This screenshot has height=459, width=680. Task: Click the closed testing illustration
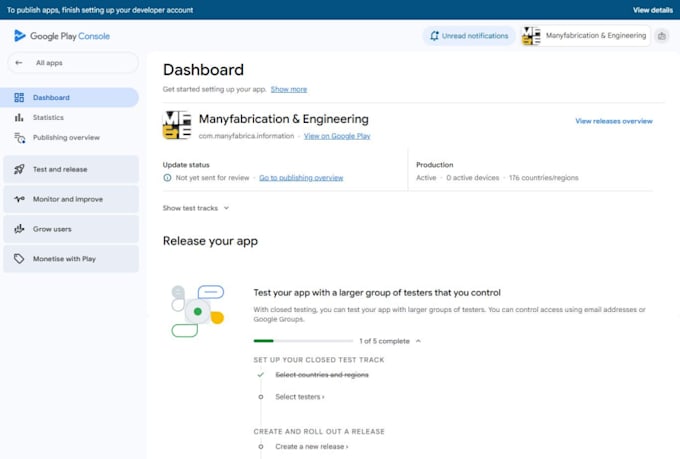(198, 311)
